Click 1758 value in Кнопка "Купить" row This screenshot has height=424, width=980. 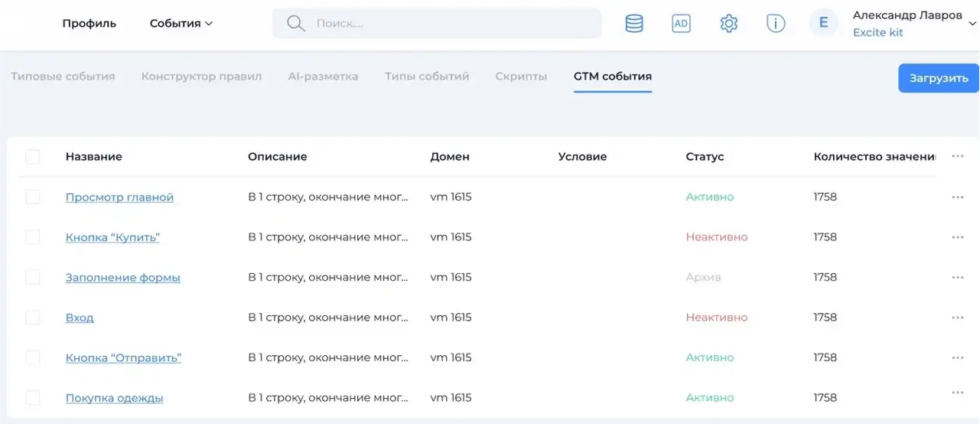click(825, 237)
